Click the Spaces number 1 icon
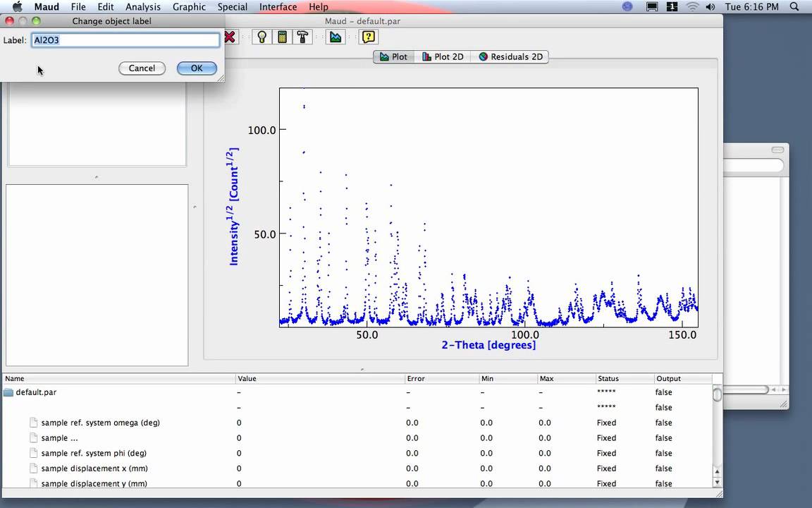 pyautogui.click(x=672, y=7)
